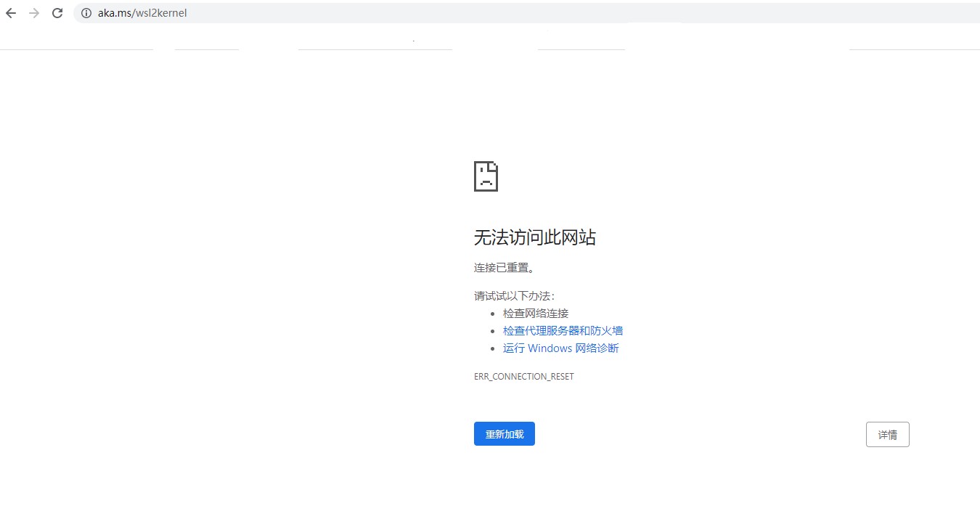The image size is (980, 519).
Task: Click the 连接已重置 message text
Action: click(505, 268)
